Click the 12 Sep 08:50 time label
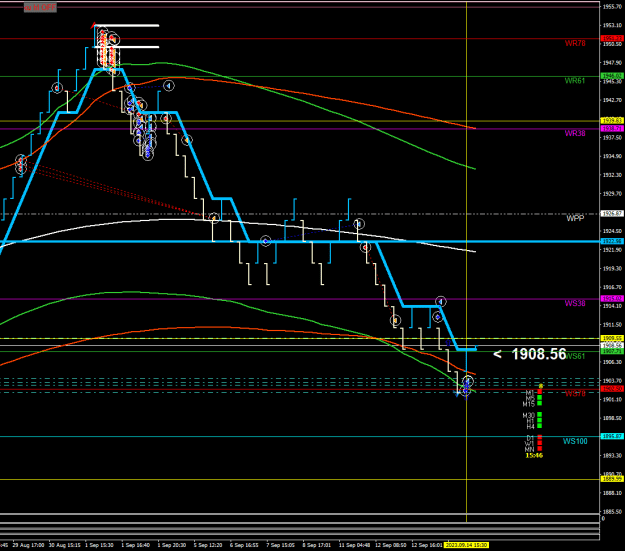 tap(391, 545)
